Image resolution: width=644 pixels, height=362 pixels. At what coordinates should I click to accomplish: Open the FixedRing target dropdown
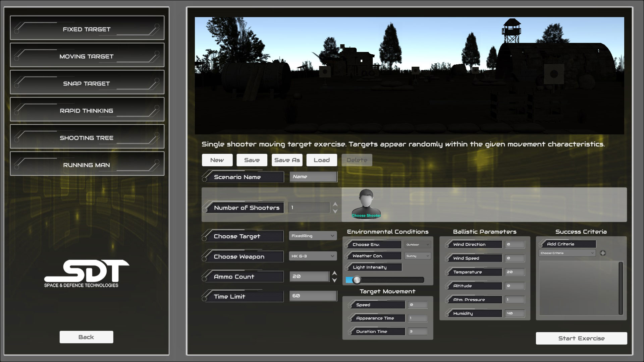312,236
